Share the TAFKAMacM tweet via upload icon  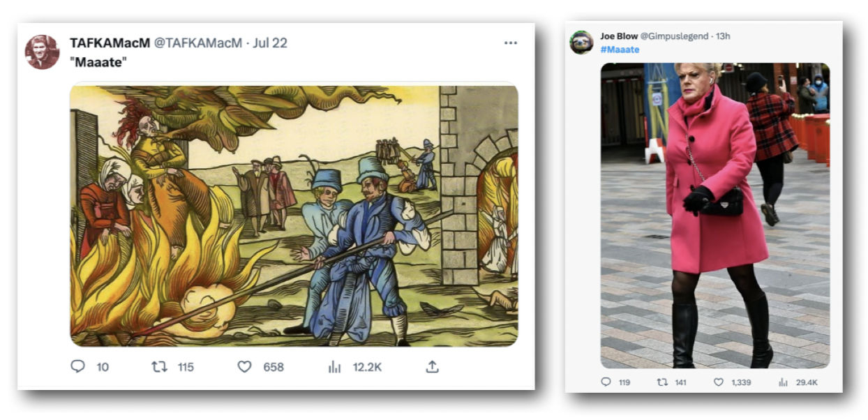[432, 366]
